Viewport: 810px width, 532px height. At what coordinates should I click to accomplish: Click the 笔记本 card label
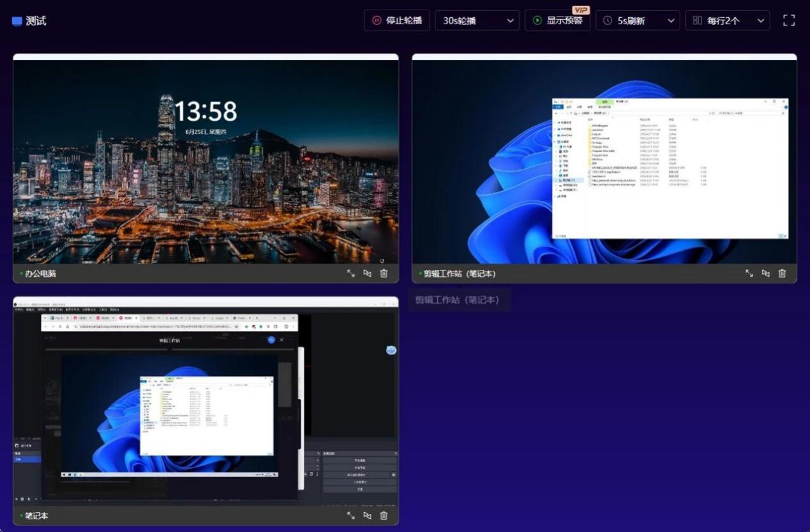point(36,515)
